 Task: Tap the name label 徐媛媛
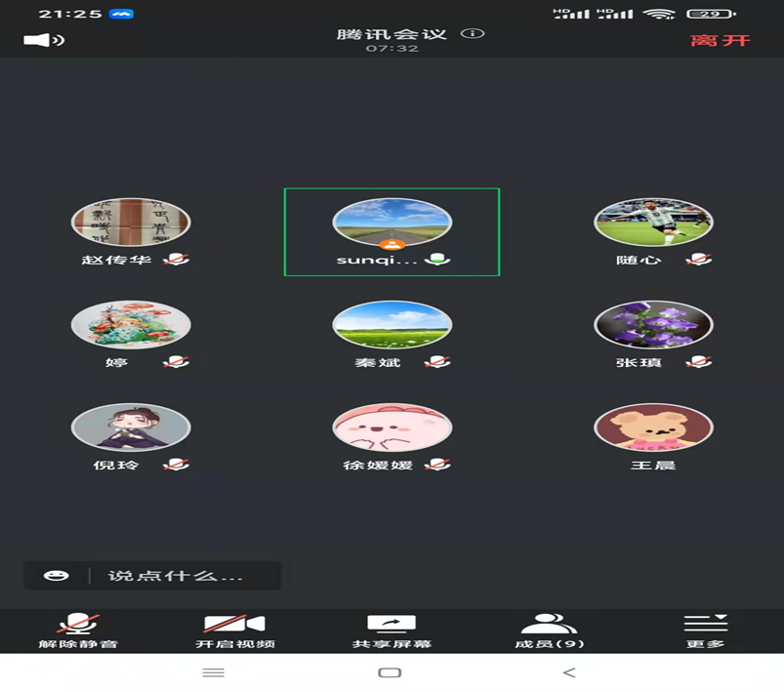click(378, 465)
